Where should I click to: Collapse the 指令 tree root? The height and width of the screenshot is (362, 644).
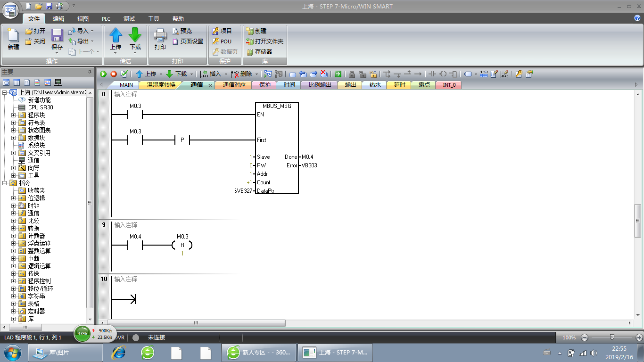click(x=5, y=183)
